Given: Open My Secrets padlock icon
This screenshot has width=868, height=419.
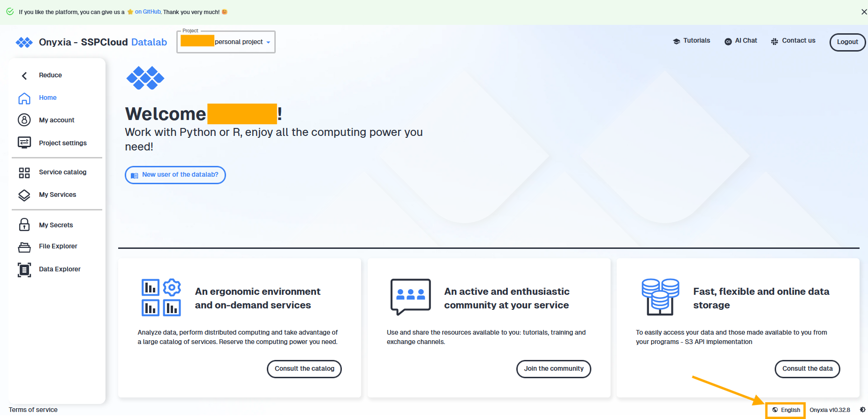Looking at the screenshot, I should pyautogui.click(x=24, y=225).
